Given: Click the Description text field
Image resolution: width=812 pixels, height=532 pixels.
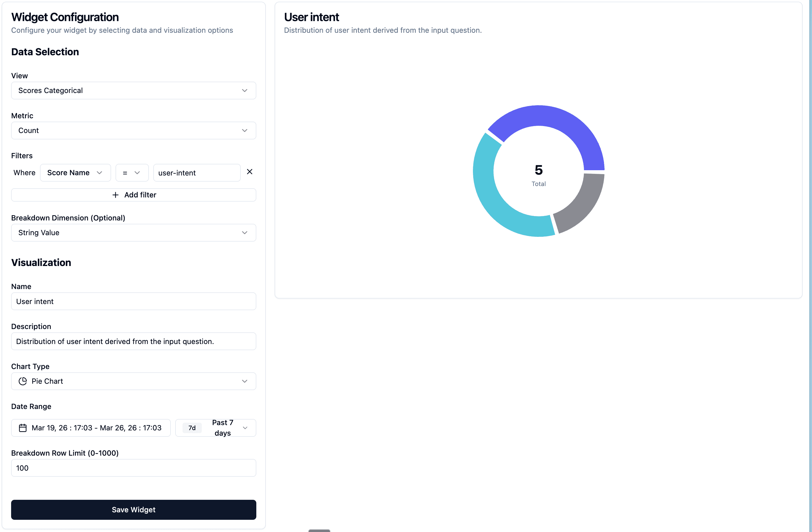Looking at the screenshot, I should 133,341.
